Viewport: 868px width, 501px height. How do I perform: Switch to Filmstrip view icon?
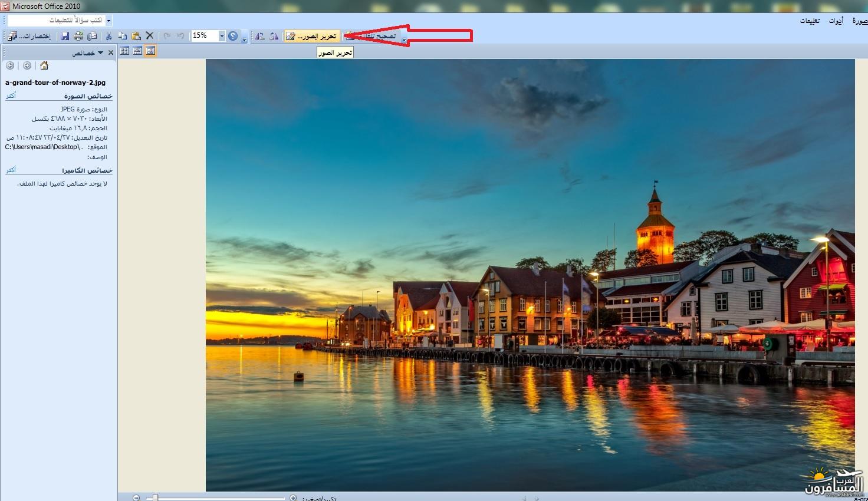click(137, 51)
